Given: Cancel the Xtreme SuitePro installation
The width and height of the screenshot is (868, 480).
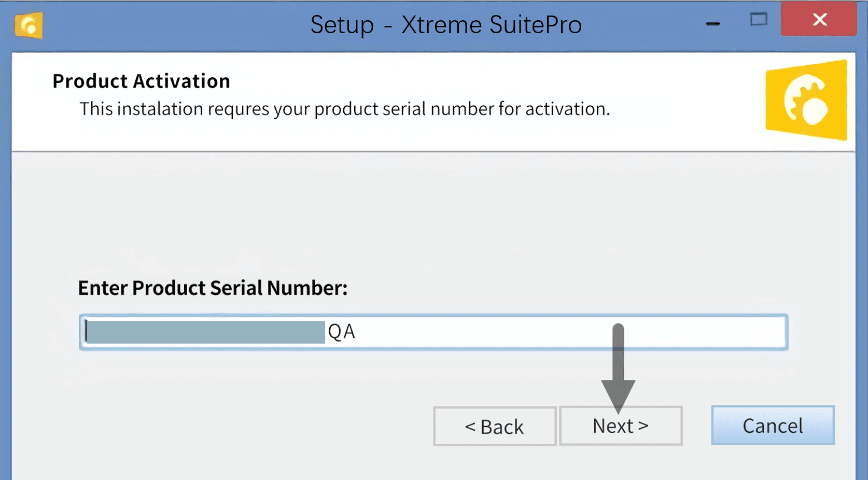Looking at the screenshot, I should pyautogui.click(x=773, y=426).
